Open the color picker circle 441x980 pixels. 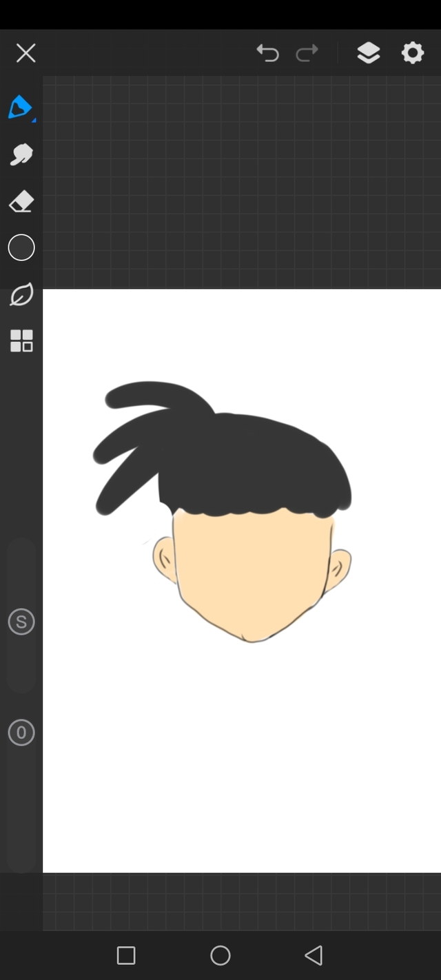point(21,248)
